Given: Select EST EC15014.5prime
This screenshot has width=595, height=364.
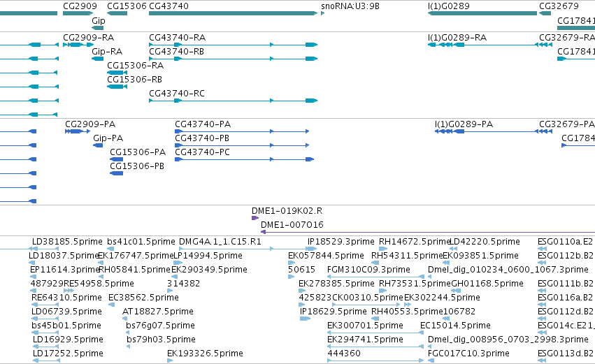Looking at the screenshot, I should (455, 326).
